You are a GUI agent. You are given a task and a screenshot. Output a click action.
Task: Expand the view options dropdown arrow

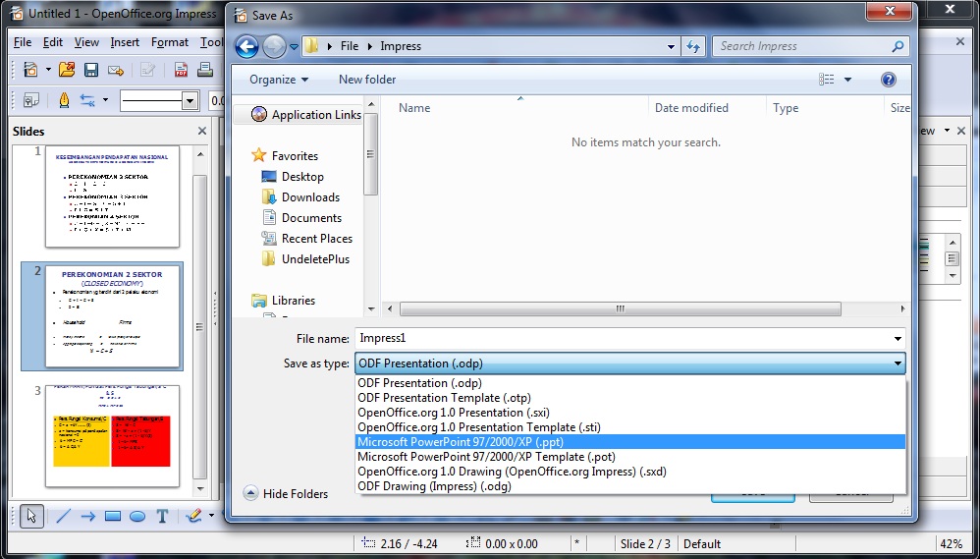(848, 80)
